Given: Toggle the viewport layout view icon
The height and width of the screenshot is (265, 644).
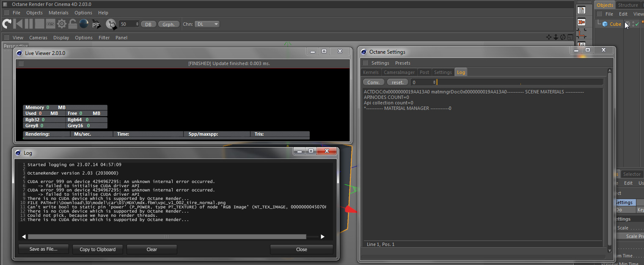Looking at the screenshot, I should point(570,37).
